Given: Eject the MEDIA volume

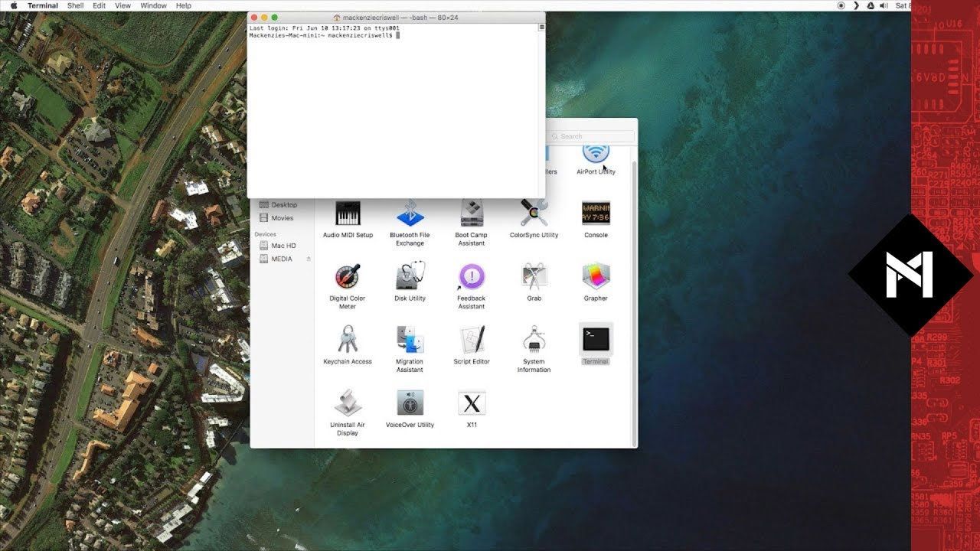Looking at the screenshot, I should 309,259.
